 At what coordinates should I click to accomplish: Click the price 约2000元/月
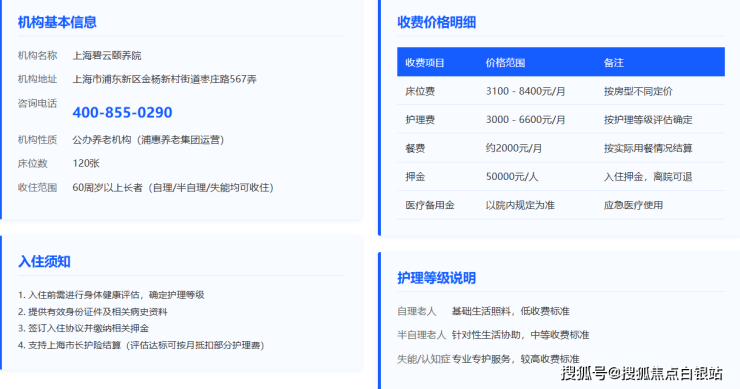tap(514, 148)
